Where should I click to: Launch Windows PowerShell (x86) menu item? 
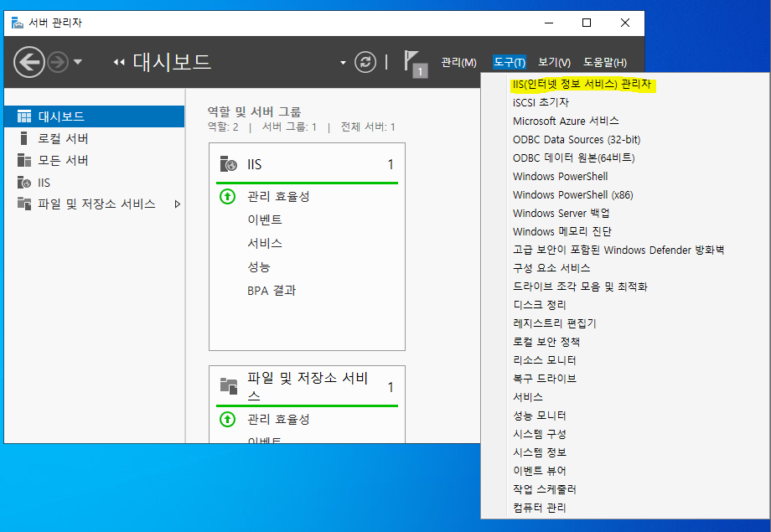(x=573, y=194)
